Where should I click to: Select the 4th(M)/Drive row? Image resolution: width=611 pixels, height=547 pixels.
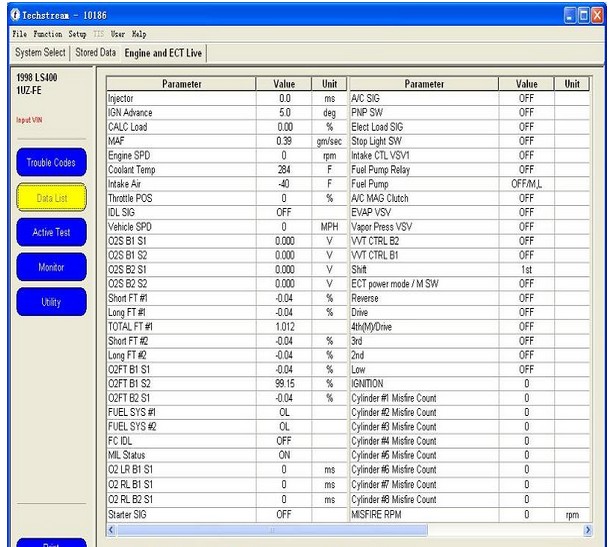pos(469,326)
